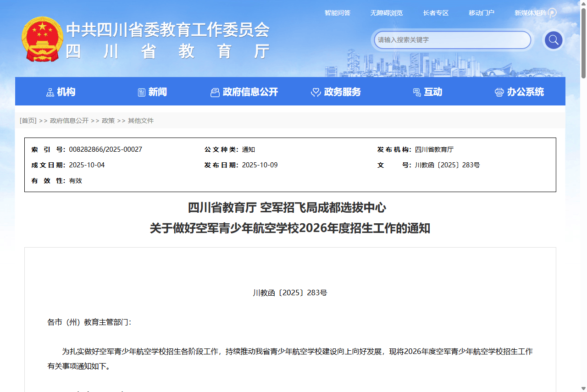Focus the search keyword input field
Image resolution: width=587 pixels, height=392 pixels.
[x=452, y=40]
